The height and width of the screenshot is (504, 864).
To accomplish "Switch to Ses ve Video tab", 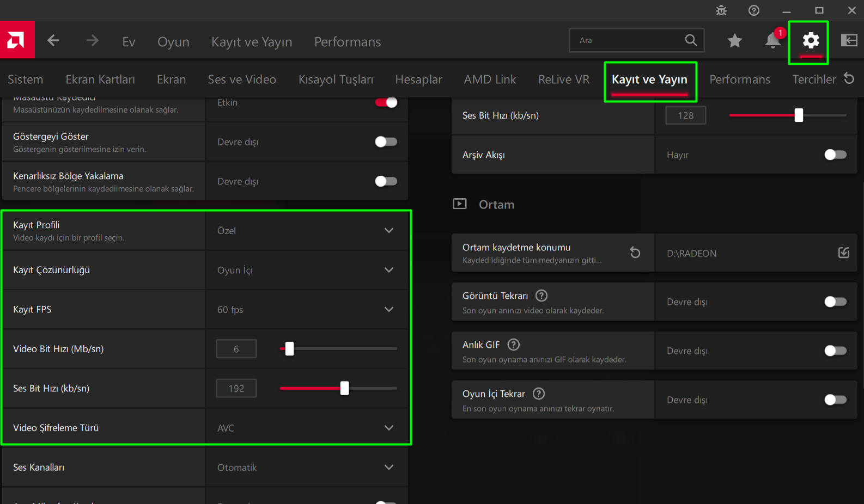I will 242,79.
